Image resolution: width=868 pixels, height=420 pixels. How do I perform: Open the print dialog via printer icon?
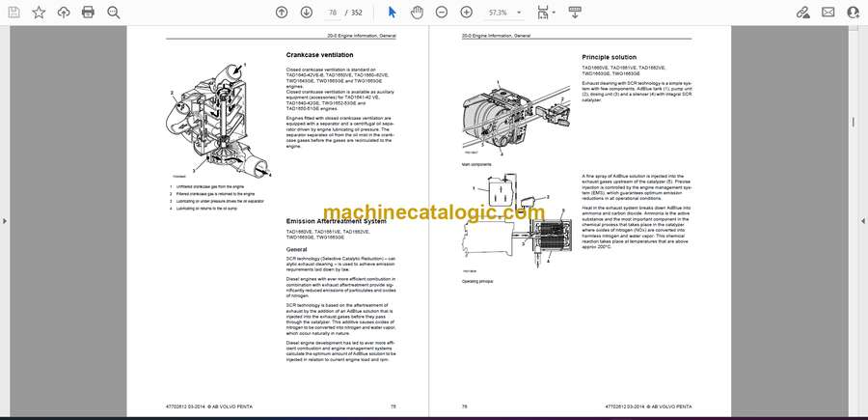[x=88, y=13]
